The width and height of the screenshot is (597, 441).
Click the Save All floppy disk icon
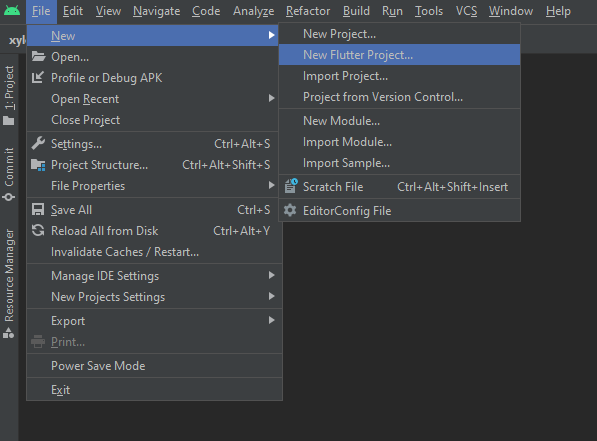click(38, 209)
